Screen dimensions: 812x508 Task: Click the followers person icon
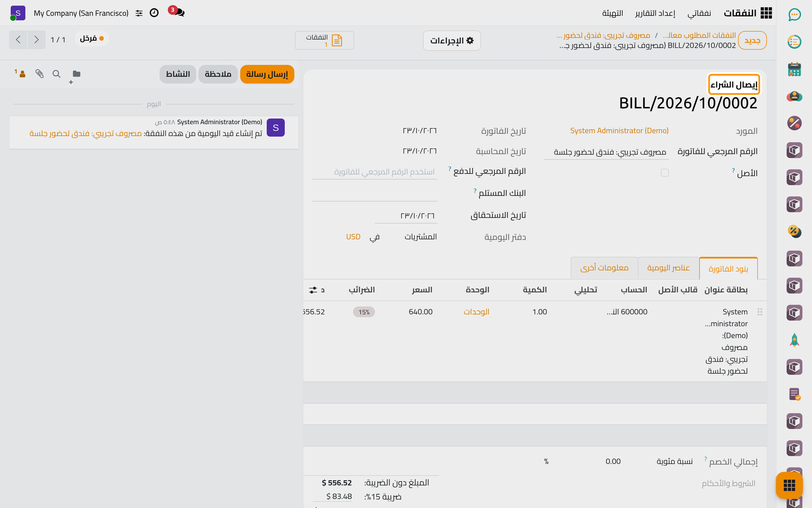[x=20, y=74]
